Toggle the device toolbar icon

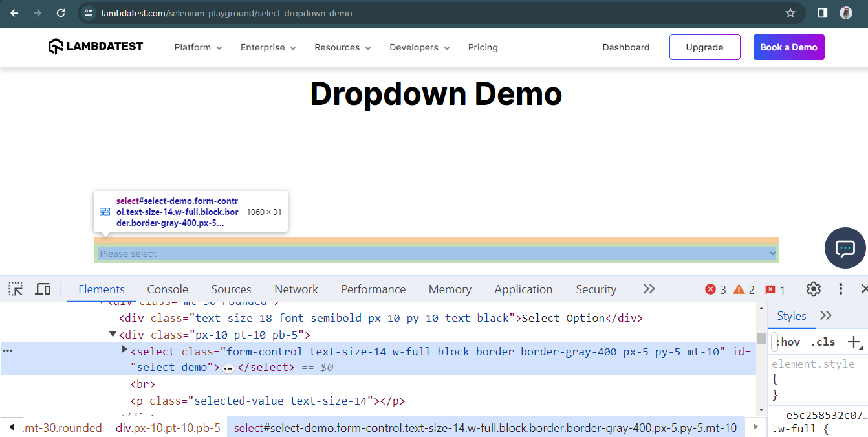43,289
